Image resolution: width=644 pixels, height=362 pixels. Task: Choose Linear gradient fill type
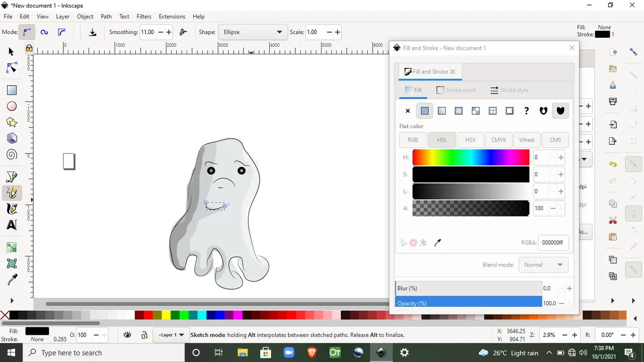click(x=442, y=111)
